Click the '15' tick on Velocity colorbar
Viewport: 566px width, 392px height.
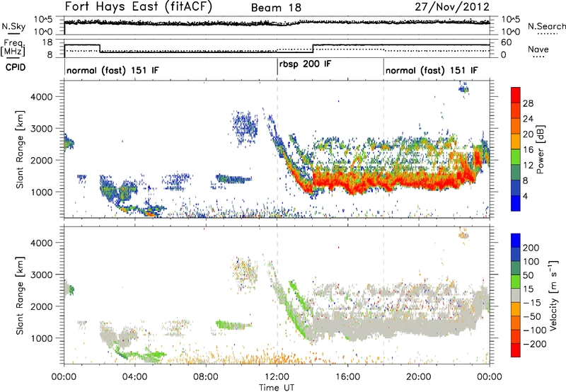click(528, 289)
